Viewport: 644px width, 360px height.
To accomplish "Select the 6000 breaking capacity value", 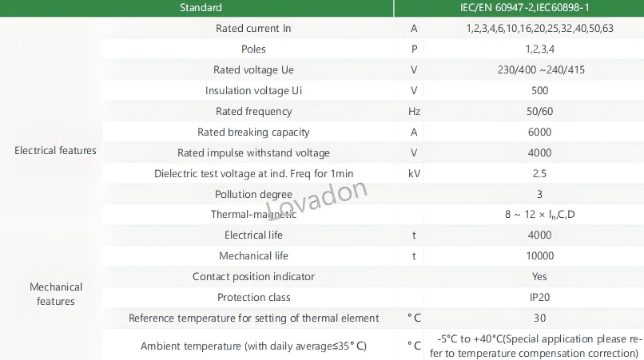I will 539,133.
